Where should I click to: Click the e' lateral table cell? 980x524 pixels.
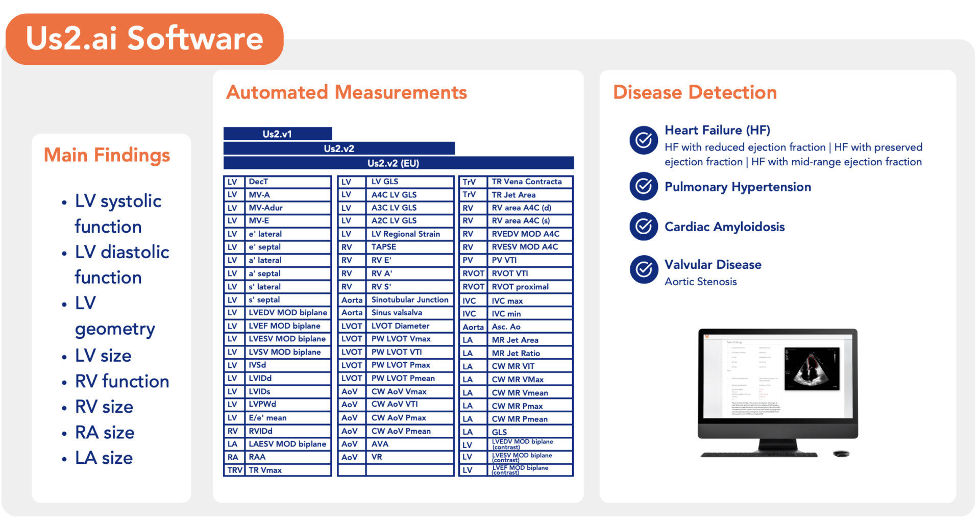click(288, 234)
